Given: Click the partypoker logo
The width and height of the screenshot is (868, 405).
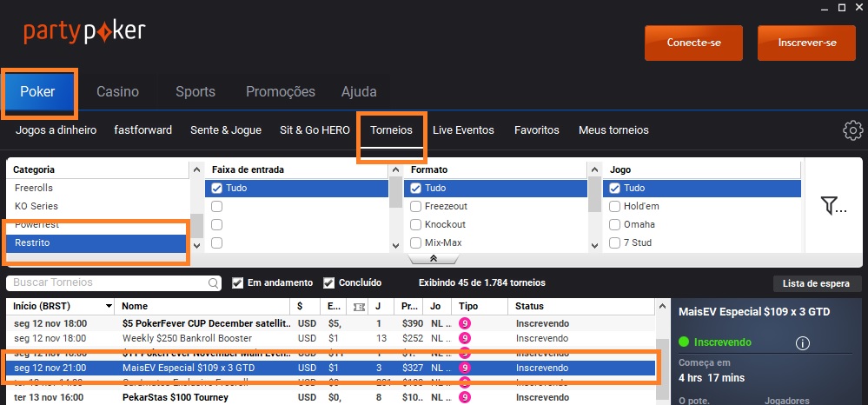Looking at the screenshot, I should (x=84, y=33).
